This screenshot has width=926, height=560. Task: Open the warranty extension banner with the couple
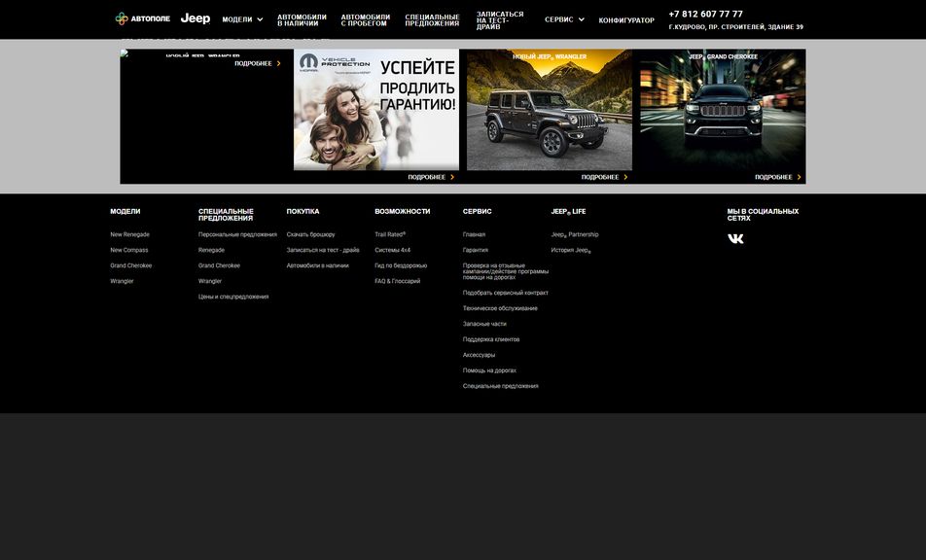pos(376,110)
